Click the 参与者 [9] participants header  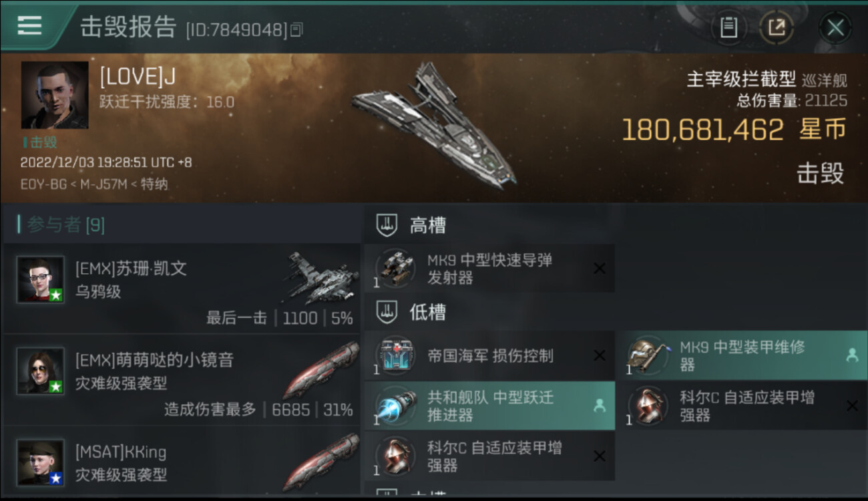[x=65, y=225]
